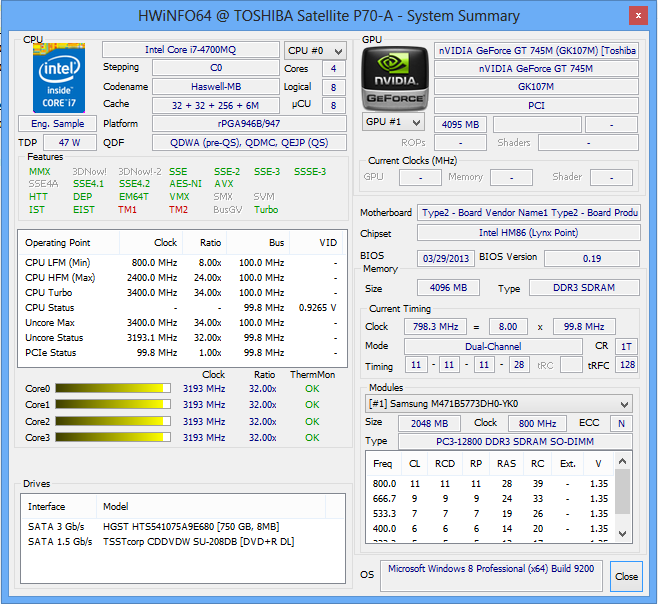This screenshot has height=604, width=658.
Task: Click the TM2 feature label
Action: point(178,209)
